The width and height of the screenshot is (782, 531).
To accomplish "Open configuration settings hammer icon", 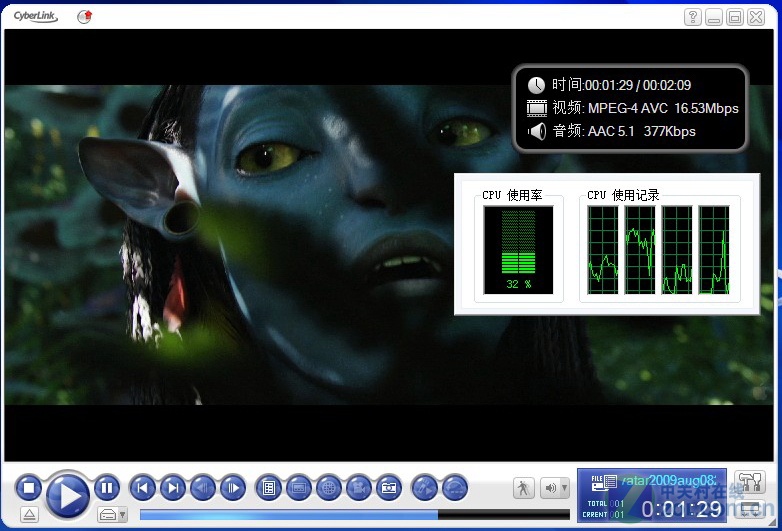I will [x=750, y=482].
